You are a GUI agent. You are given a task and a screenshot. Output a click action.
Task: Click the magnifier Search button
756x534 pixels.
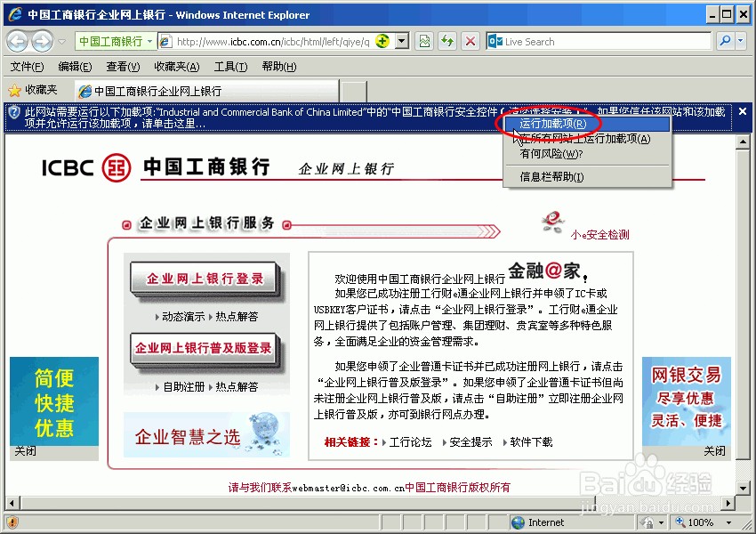click(725, 42)
